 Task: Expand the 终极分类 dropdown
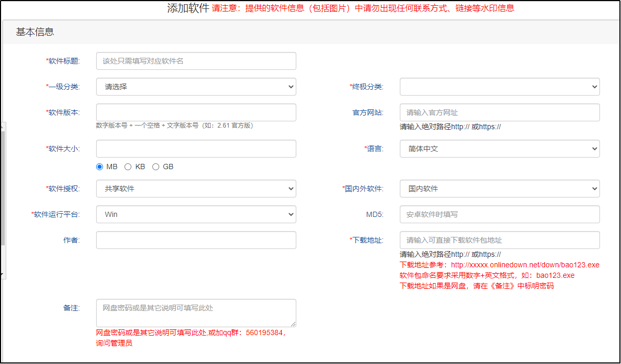pyautogui.click(x=500, y=87)
